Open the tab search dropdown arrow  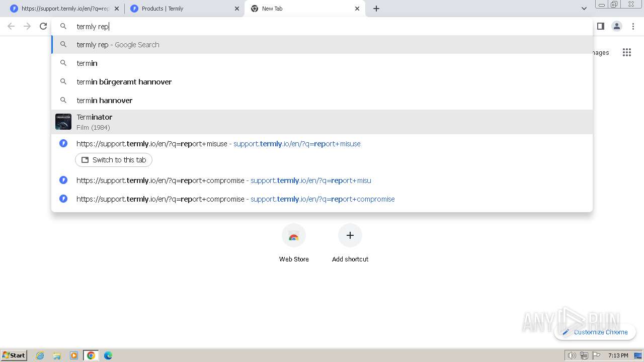click(x=584, y=9)
